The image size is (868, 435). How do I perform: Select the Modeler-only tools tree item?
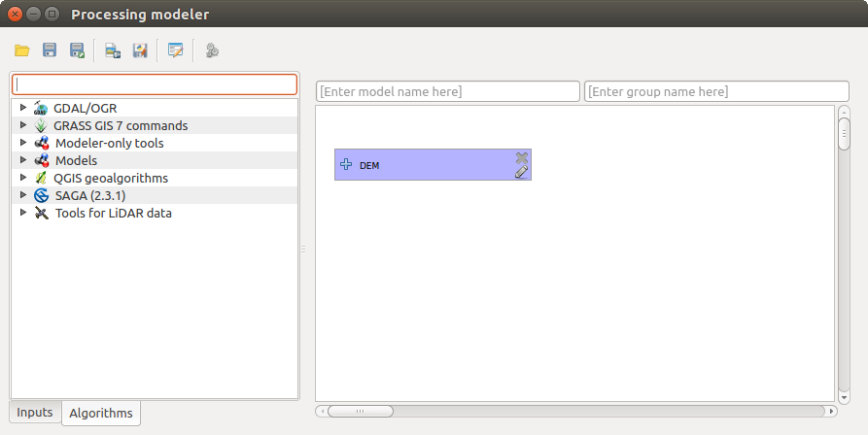point(109,143)
